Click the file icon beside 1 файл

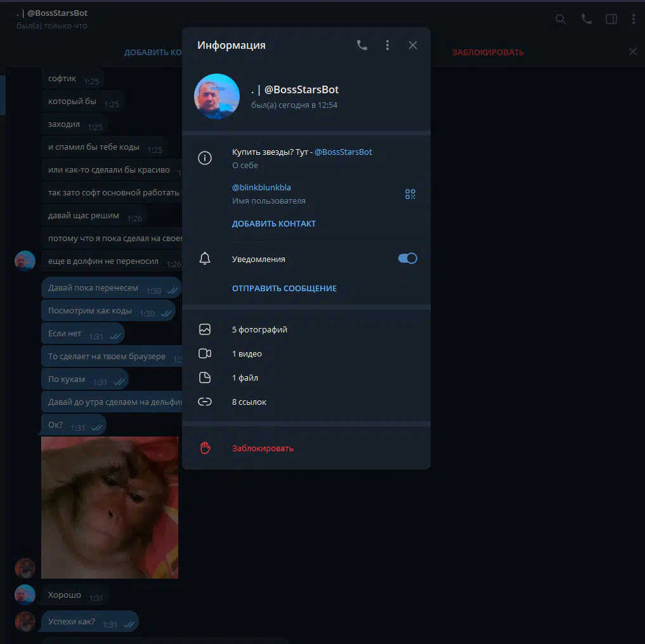(205, 378)
